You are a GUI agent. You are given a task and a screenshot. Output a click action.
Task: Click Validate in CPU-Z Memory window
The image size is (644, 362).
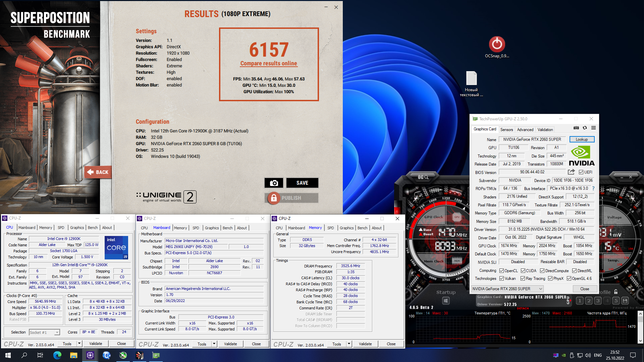click(365, 344)
